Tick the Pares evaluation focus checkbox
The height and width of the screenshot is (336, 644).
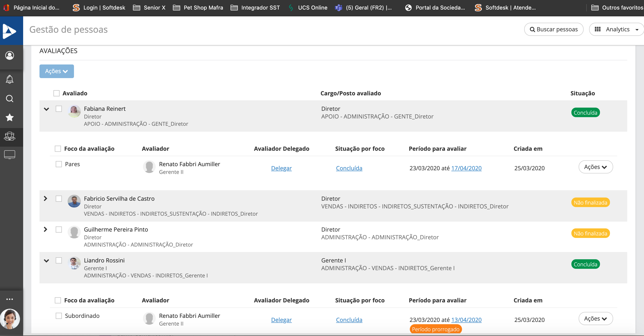click(x=59, y=164)
